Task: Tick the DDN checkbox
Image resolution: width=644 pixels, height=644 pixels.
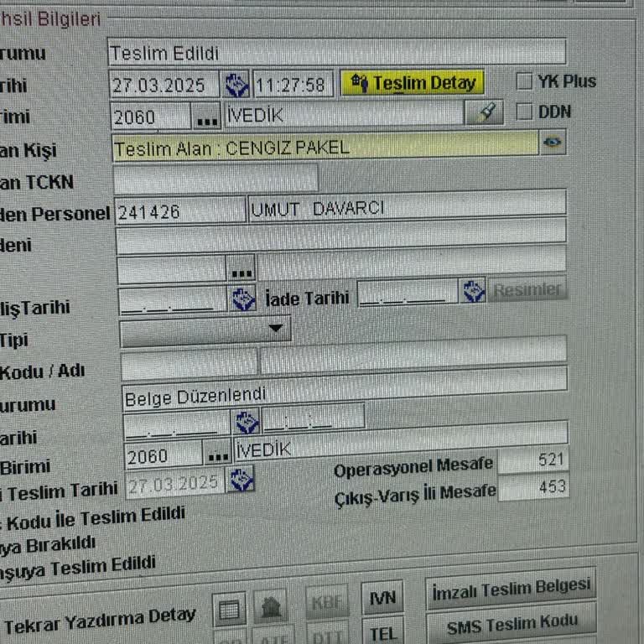Action: [523, 112]
